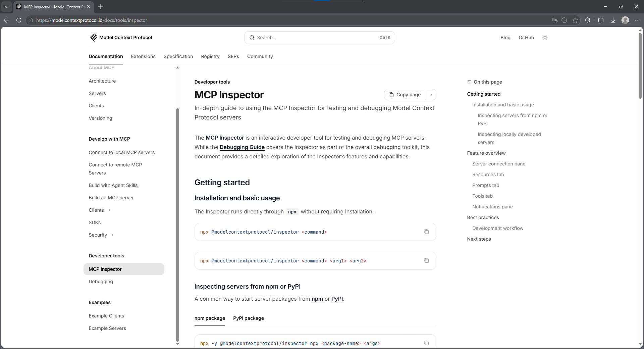Viewport: 644px width, 349px height.
Task: Jump to Server connection pane section
Action: tap(499, 164)
